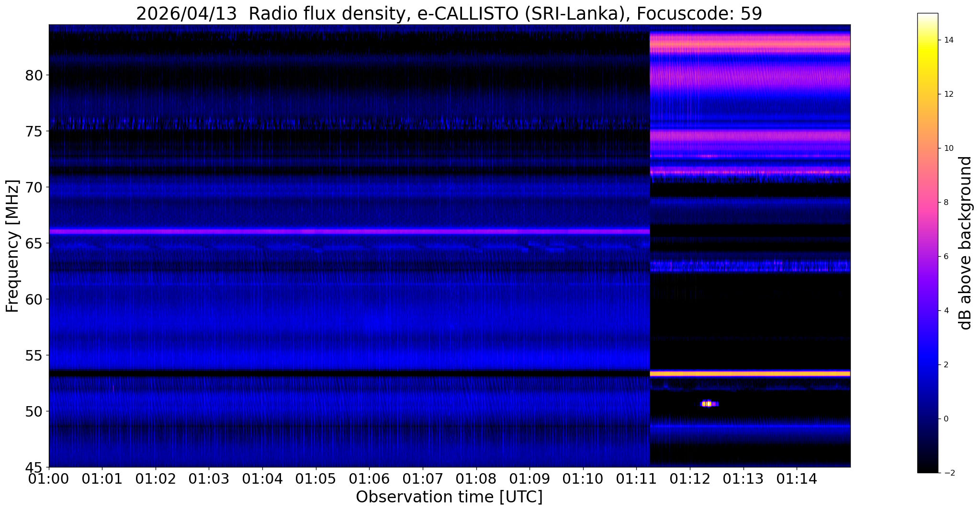This screenshot has height=511, width=980.
Task: Click the 45 MHz frequency tick label
Action: coord(34,467)
